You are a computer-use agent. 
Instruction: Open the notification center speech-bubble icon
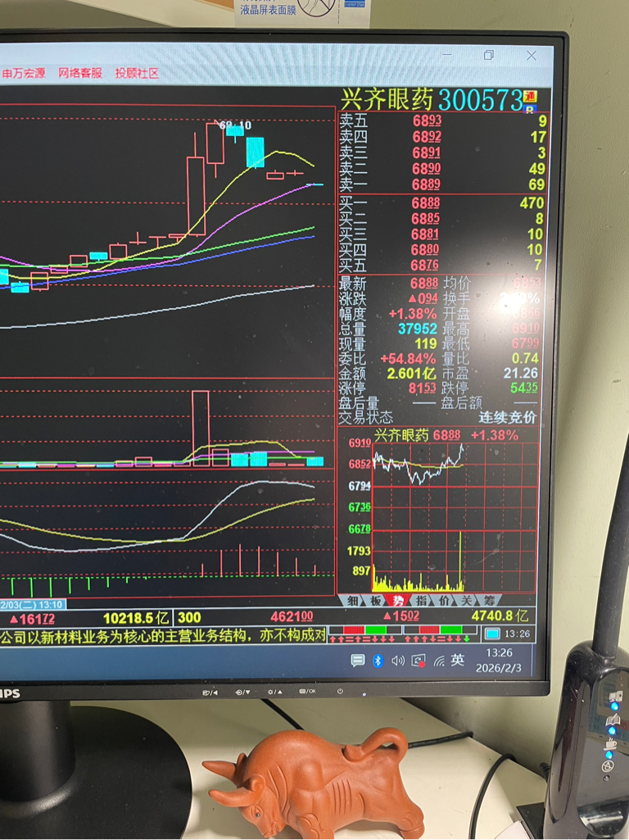click(358, 661)
